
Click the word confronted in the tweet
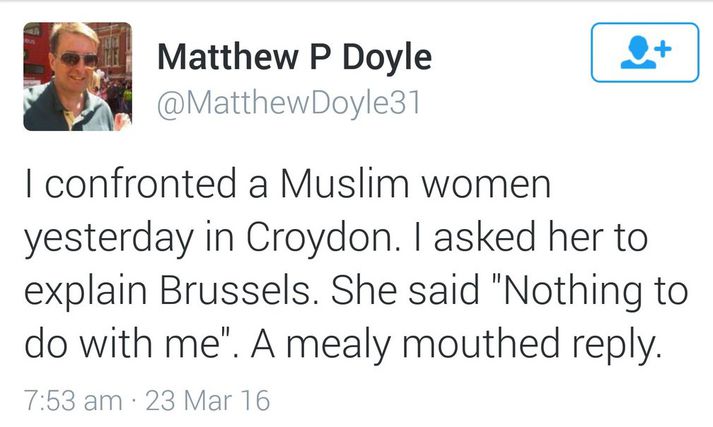pyautogui.click(x=141, y=184)
